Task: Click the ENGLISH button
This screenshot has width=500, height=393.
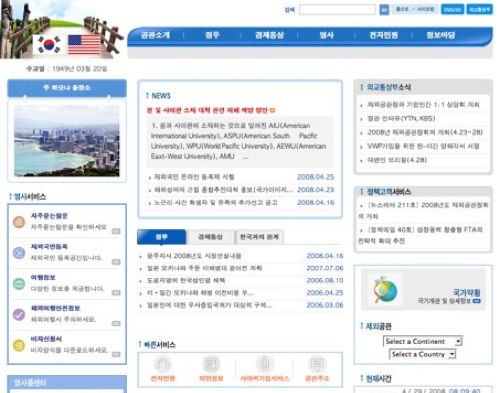Action: [x=453, y=9]
